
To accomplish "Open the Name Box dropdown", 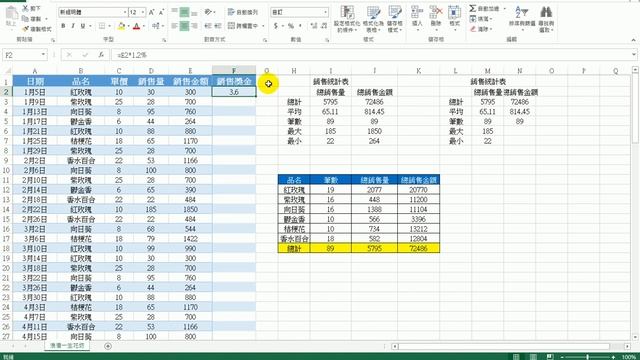I will [x=43, y=55].
